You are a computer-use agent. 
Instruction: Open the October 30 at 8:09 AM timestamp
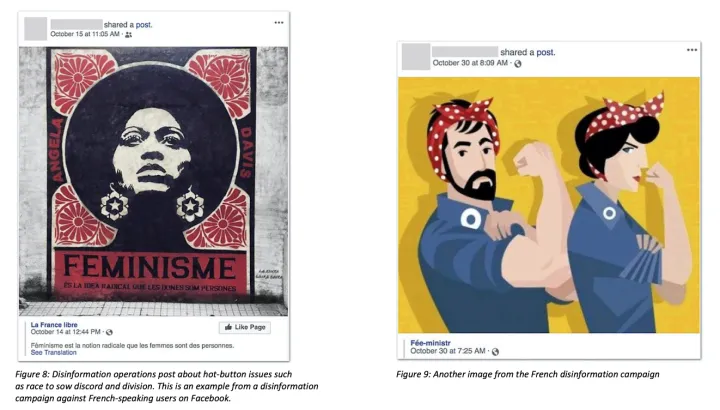[x=470, y=63]
